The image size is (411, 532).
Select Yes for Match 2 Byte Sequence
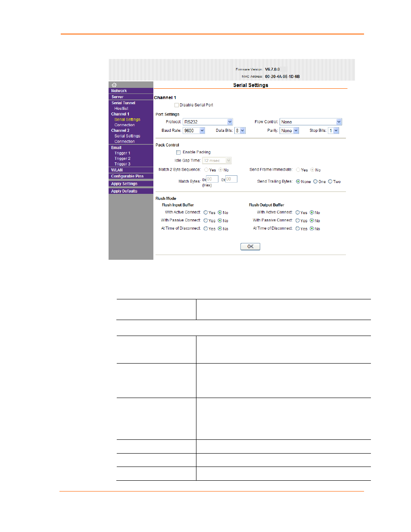click(x=206, y=170)
